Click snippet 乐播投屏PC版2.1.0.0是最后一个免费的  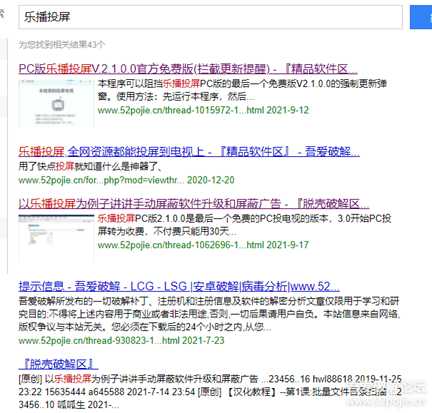point(244,225)
